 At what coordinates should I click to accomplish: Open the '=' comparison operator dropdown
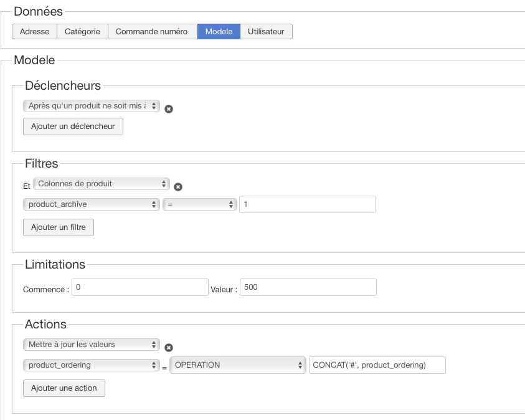[200, 204]
